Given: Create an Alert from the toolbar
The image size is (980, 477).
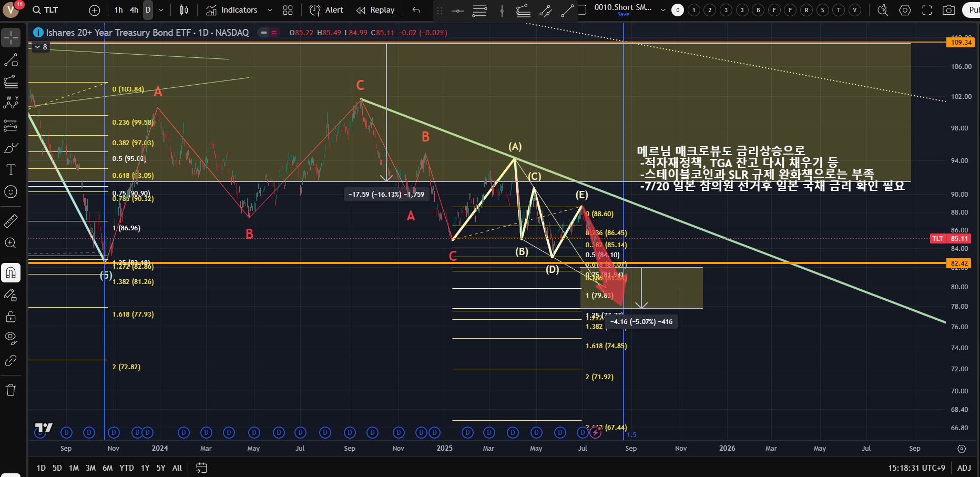Looking at the screenshot, I should (326, 10).
